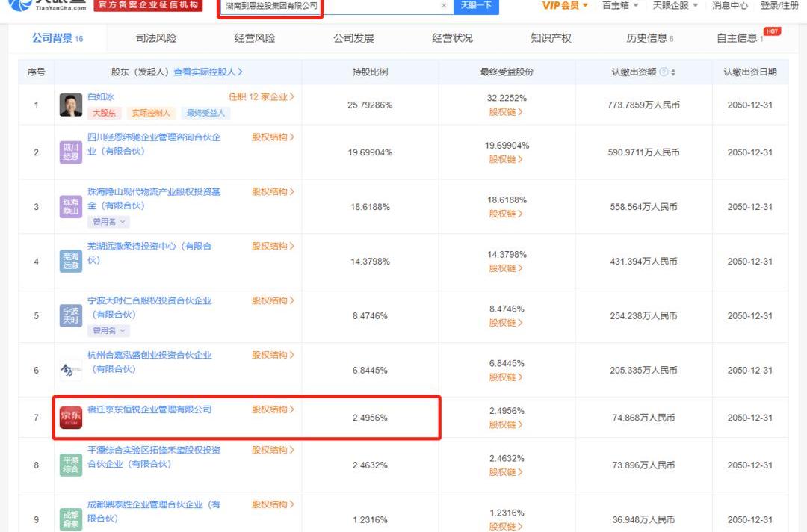
Task: Switch to 知识产权 tab
Action: (551, 38)
